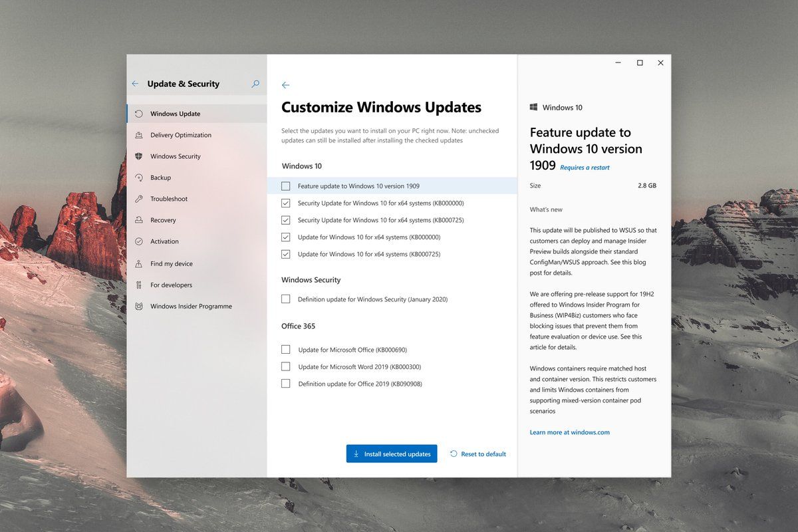This screenshot has width=798, height=532.
Task: Click the Requires a restart label
Action: tap(585, 168)
